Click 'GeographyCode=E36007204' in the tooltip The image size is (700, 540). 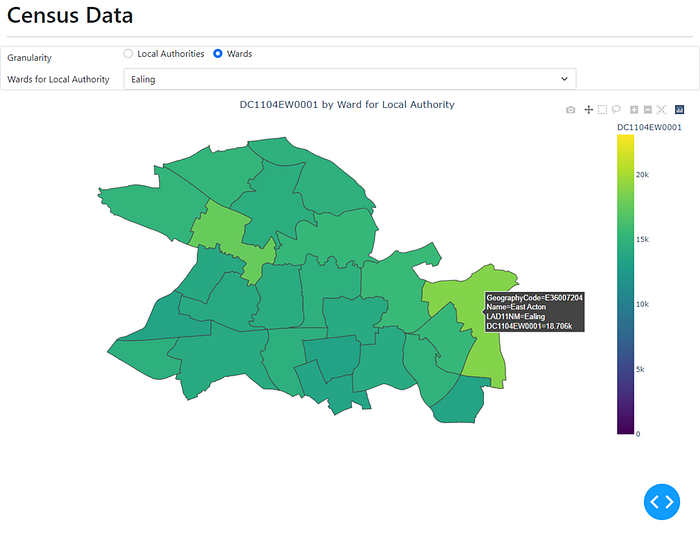(x=534, y=298)
